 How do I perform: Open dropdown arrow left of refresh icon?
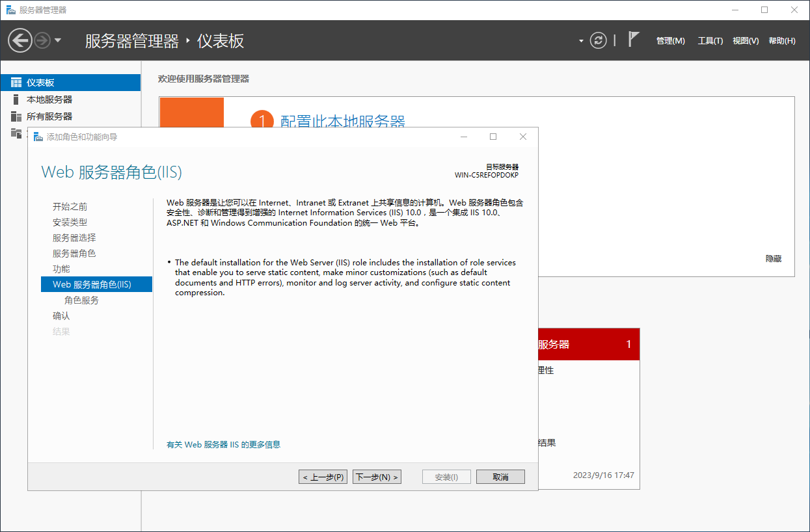tap(581, 41)
